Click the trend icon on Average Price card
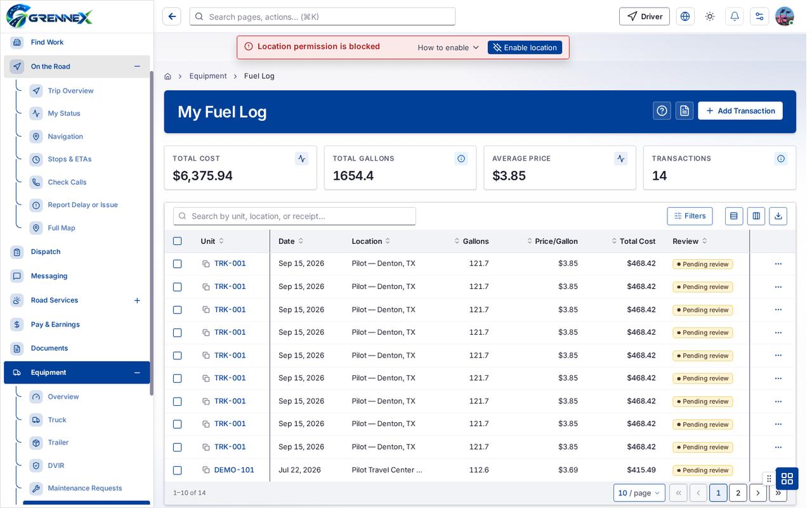The height and width of the screenshot is (508, 812). (x=621, y=159)
